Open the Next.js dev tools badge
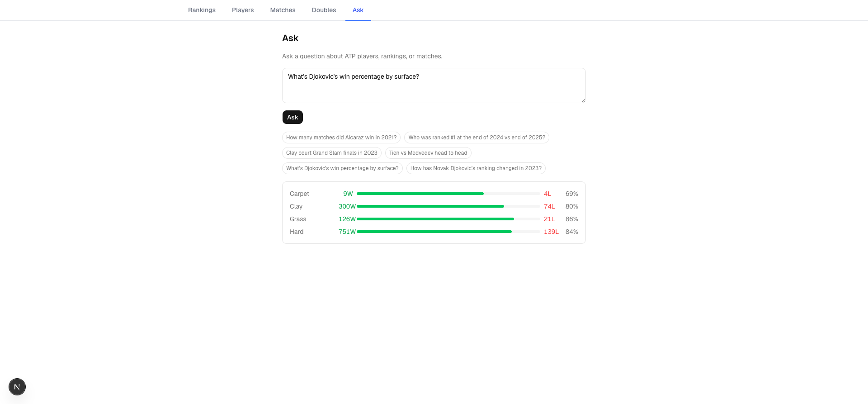The image size is (868, 404). [17, 387]
